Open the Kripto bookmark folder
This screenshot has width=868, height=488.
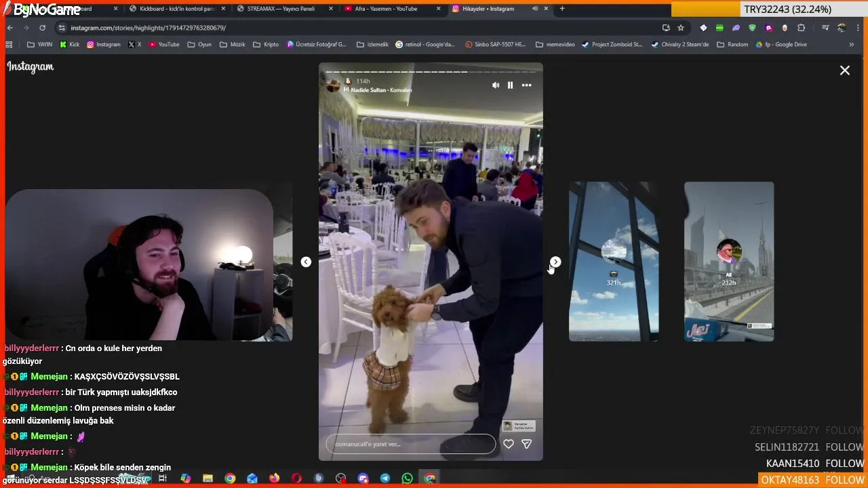pyautogui.click(x=266, y=45)
